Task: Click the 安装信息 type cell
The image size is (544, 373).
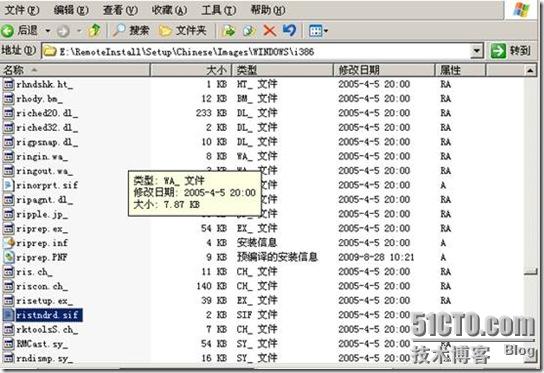Action: click(x=257, y=243)
